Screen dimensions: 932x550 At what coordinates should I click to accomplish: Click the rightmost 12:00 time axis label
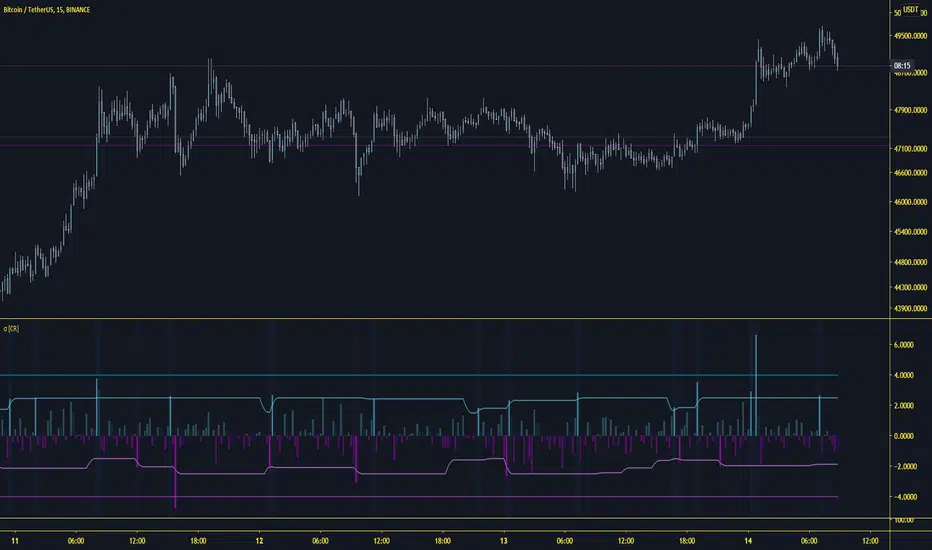click(870, 541)
